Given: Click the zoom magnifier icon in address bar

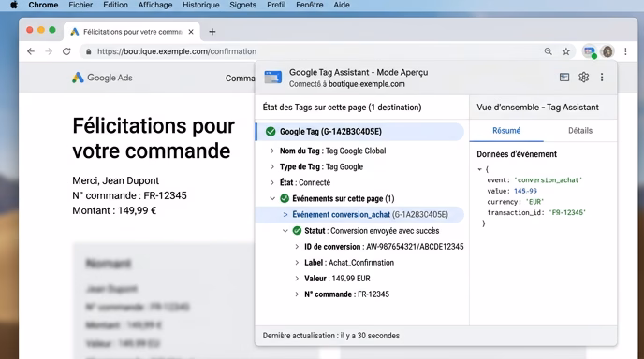Looking at the screenshot, I should pos(548,51).
